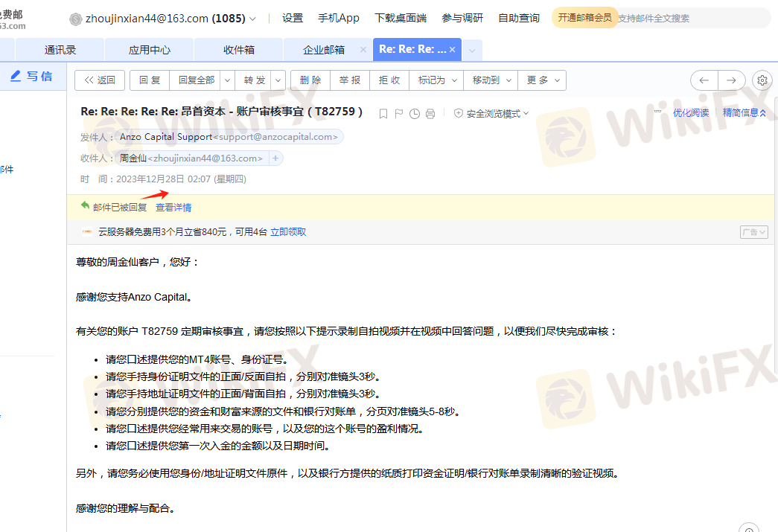
Task: Add recipient to contacts with plus icon
Action: 275,158
